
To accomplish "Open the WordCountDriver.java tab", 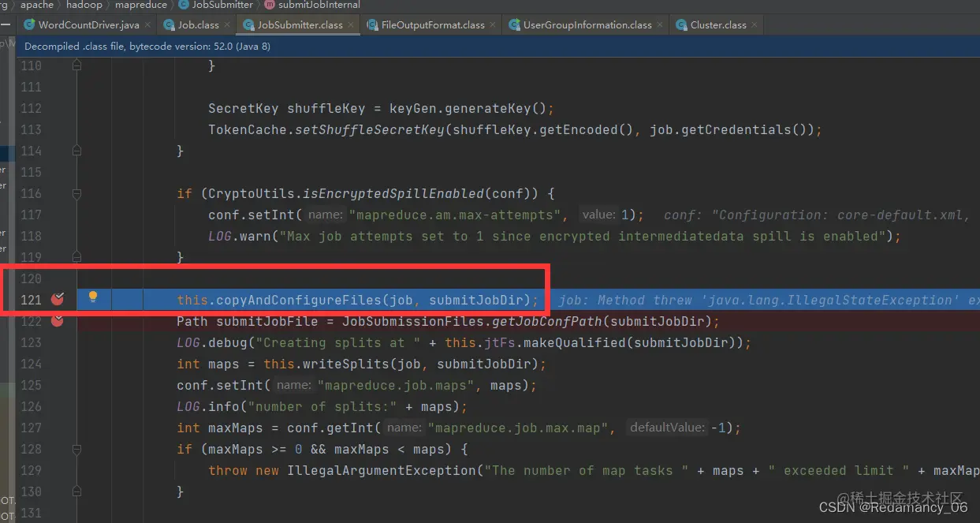I will 88,24.
